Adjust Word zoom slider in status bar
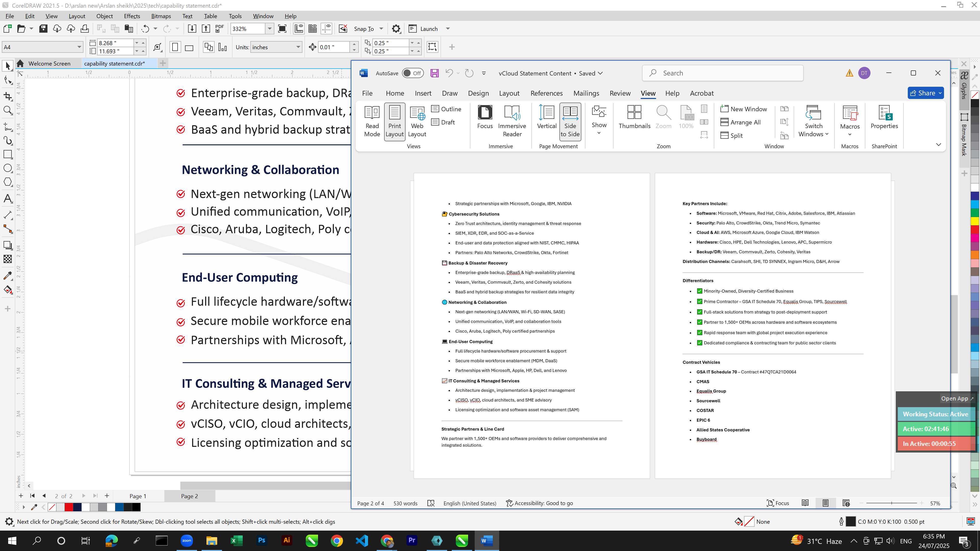980x551 pixels. pos(891,503)
